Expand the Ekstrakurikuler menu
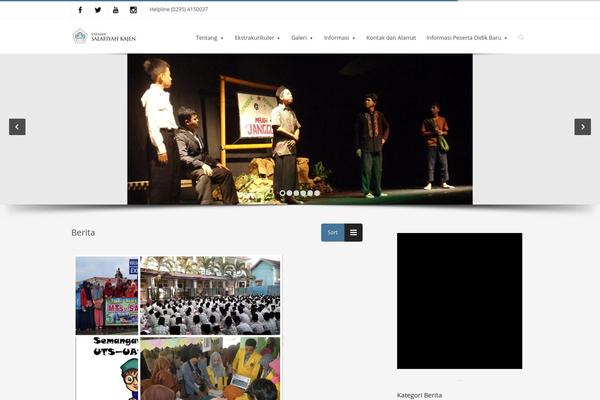 click(257, 38)
